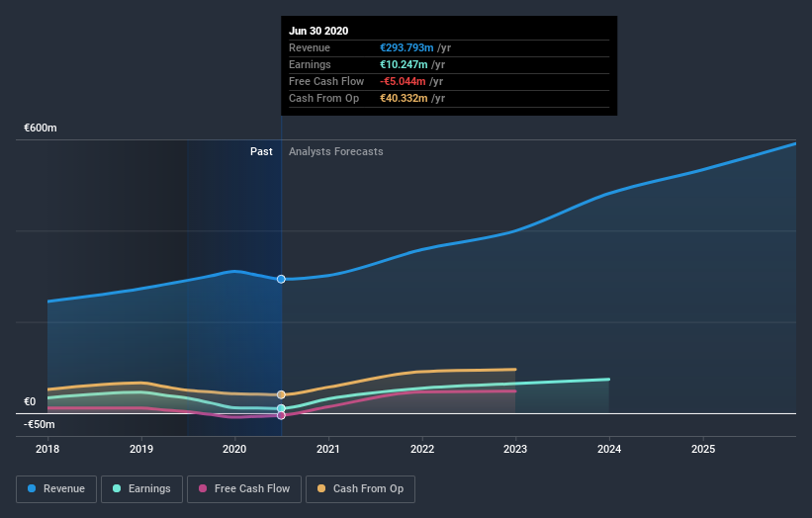Click the 2021 x-axis label
The height and width of the screenshot is (518, 812).
tap(328, 449)
